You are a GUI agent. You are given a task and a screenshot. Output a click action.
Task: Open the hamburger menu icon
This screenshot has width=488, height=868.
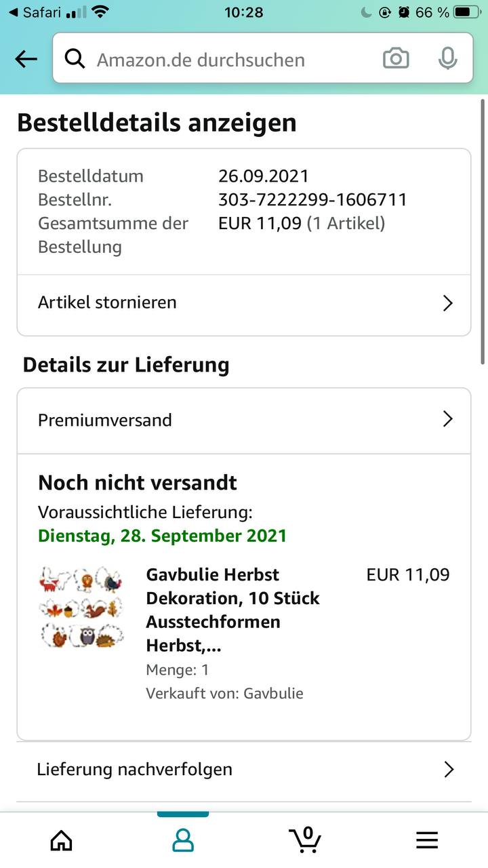click(427, 840)
